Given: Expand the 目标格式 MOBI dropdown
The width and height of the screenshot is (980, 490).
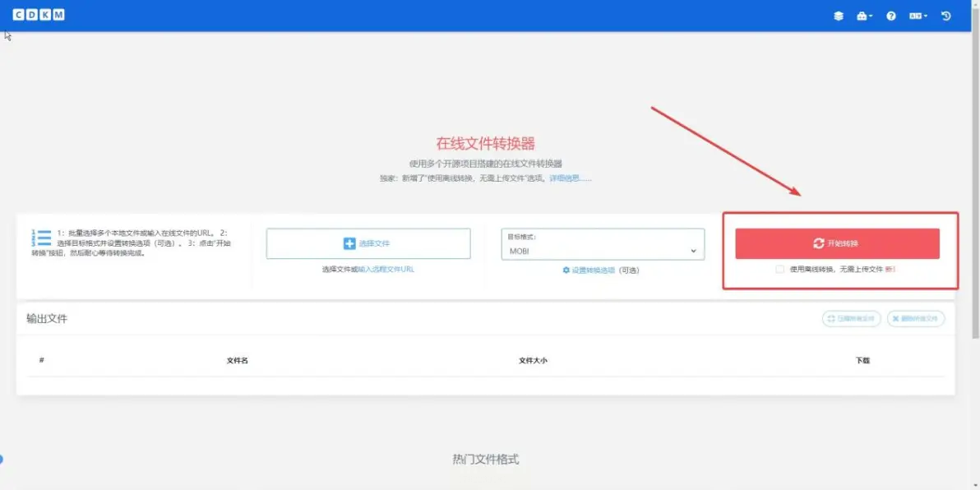Looking at the screenshot, I should coord(603,243).
